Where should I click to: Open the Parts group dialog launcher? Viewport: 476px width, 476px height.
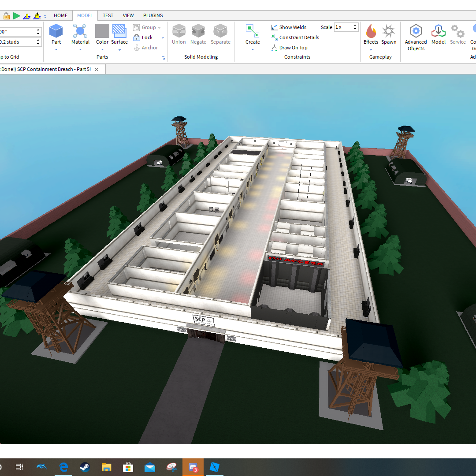point(164,58)
